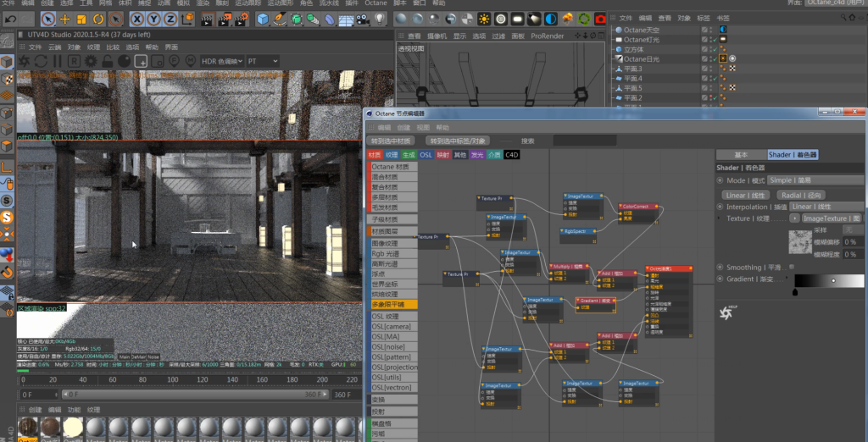Viewport: 868px width, 442px height.
Task: Toggle green checkmark of Octane灯光
Action: (715, 40)
